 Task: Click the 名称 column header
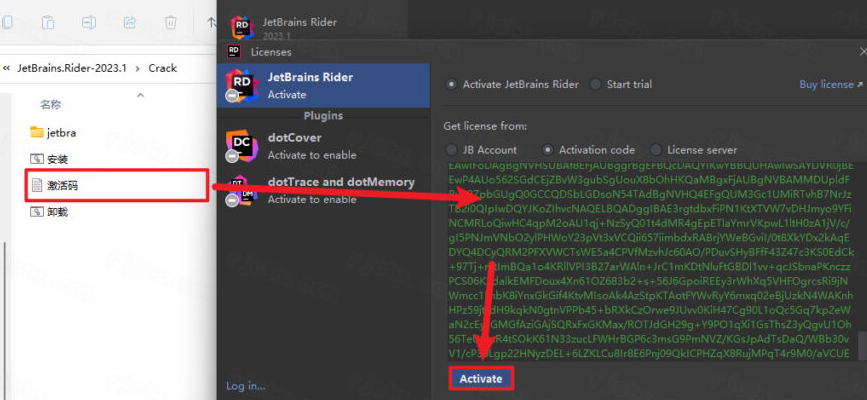point(50,105)
